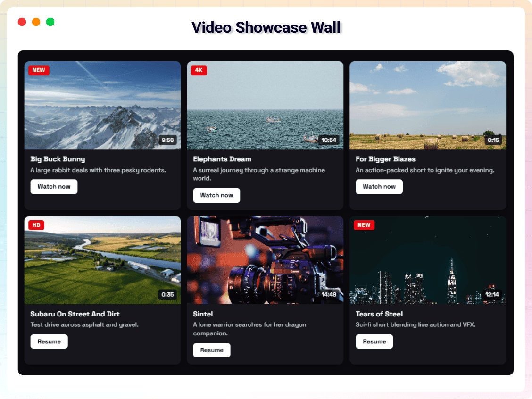Select the Big Buck Bunny title

[x=58, y=159]
